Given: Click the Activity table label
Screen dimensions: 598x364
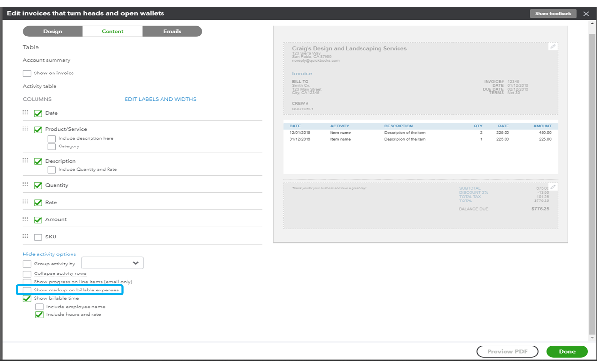Looking at the screenshot, I should pyautogui.click(x=40, y=86).
